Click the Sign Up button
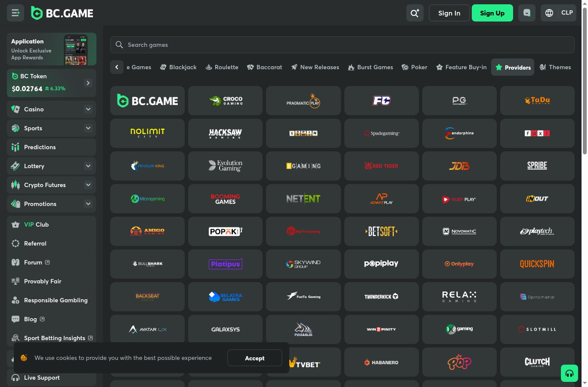Image resolution: width=588 pixels, height=387 pixels. click(x=492, y=13)
